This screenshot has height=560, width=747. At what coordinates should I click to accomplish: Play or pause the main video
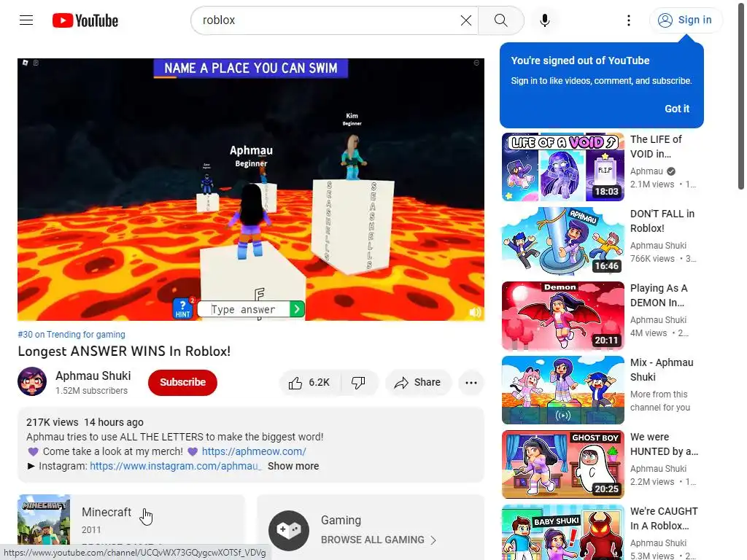point(251,190)
